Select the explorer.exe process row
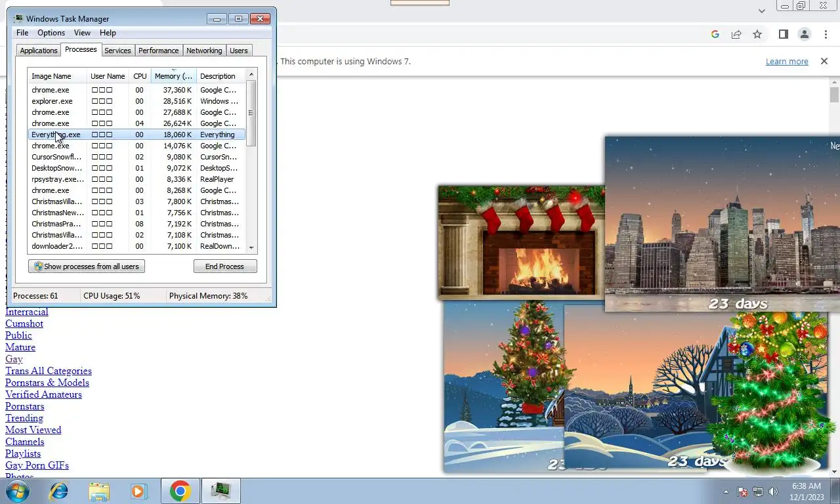 136,101
